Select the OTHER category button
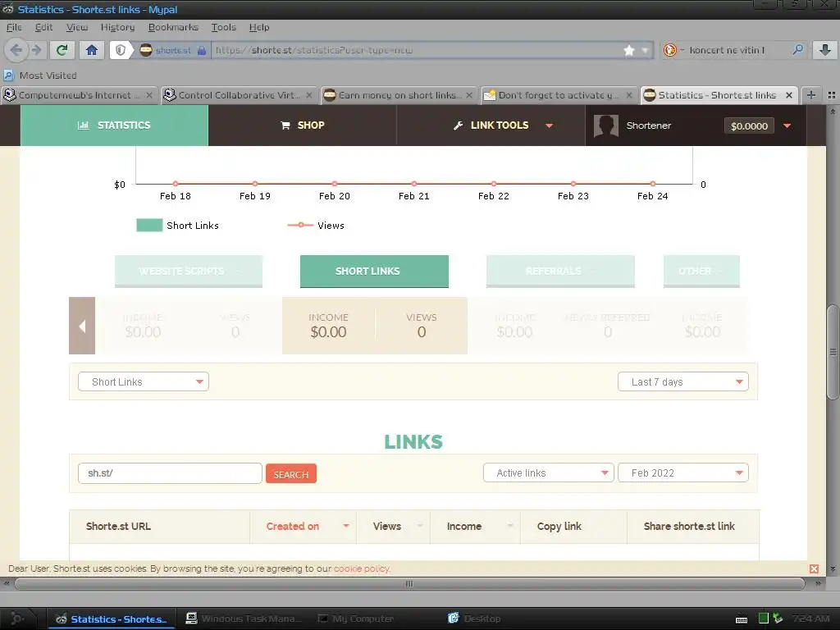The image size is (840, 630). coord(701,271)
